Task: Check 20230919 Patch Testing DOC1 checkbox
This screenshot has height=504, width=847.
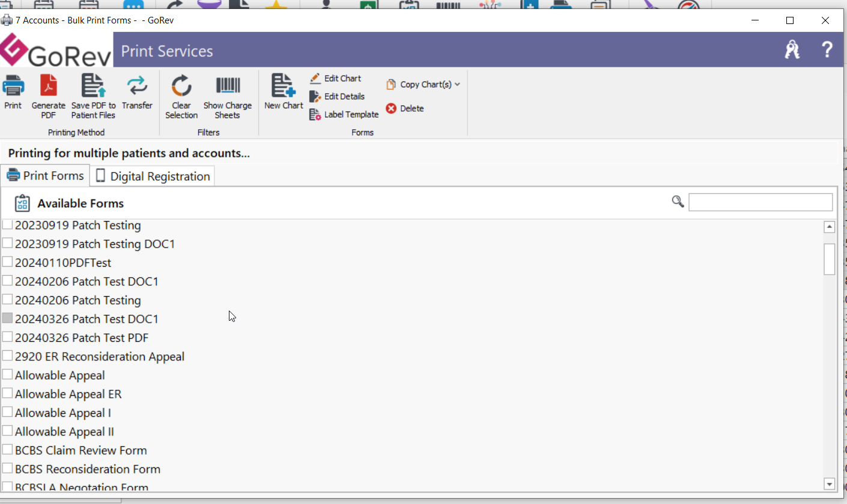Action: 7,243
